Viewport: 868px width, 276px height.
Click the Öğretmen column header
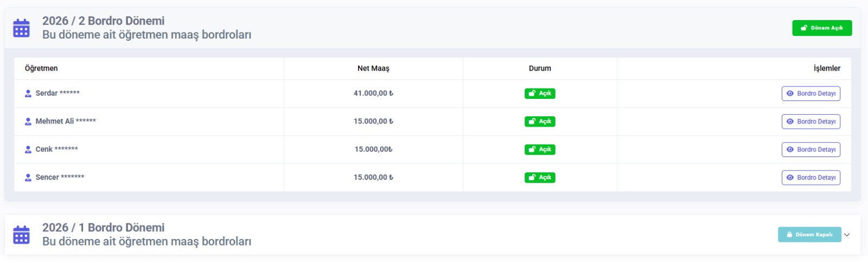pyautogui.click(x=41, y=68)
